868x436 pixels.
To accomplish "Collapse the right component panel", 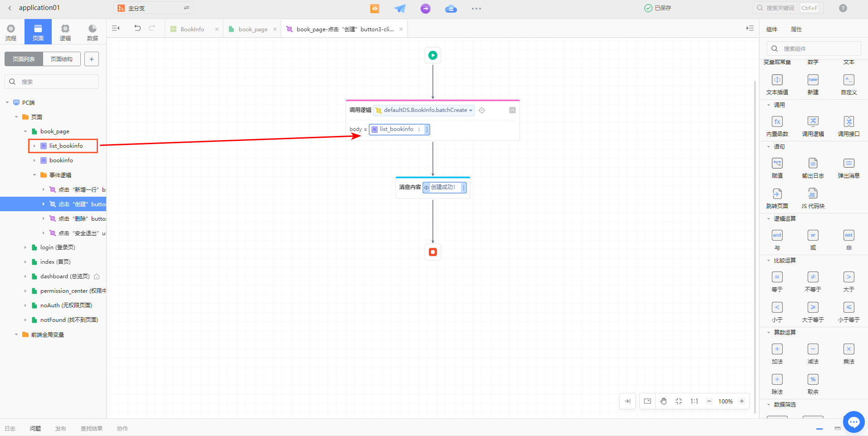I will point(750,28).
